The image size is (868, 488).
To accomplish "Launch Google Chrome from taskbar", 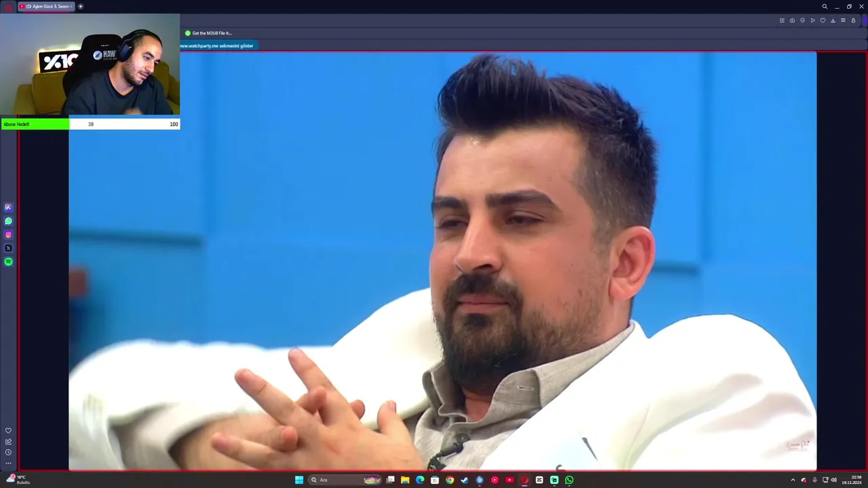I will (450, 480).
